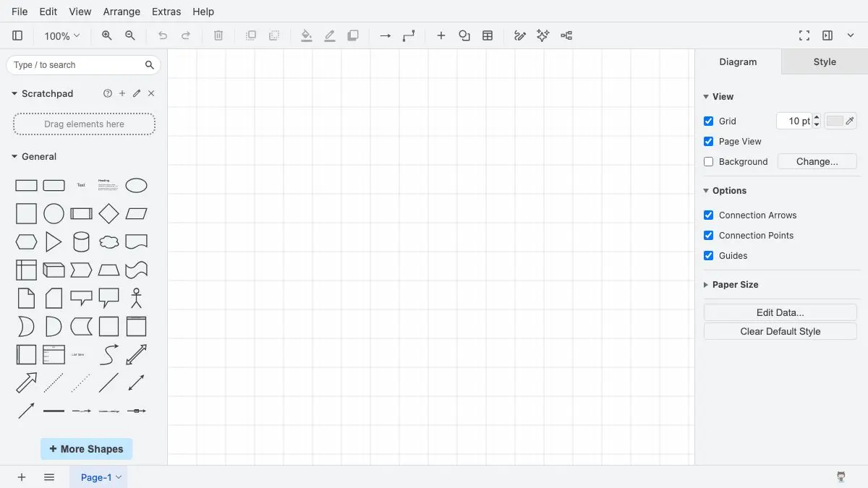The height and width of the screenshot is (488, 868).
Task: Click the zoom in magnifier icon
Action: click(107, 35)
